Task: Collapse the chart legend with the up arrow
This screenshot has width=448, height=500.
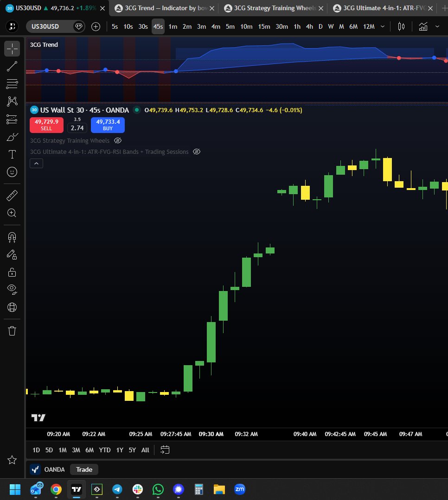Action: click(36, 163)
